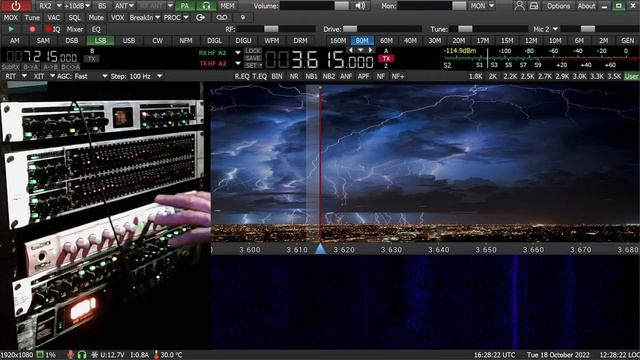Select the 40M band

click(x=410, y=40)
